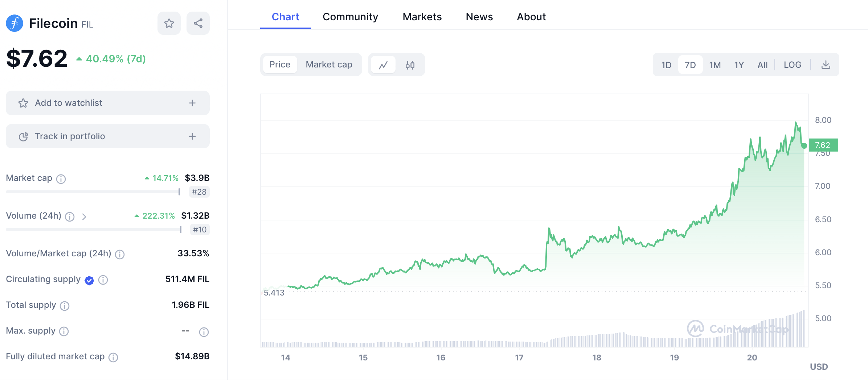Screen dimensions: 868x380
Task: Download chart data using the download icon
Action: click(x=826, y=65)
